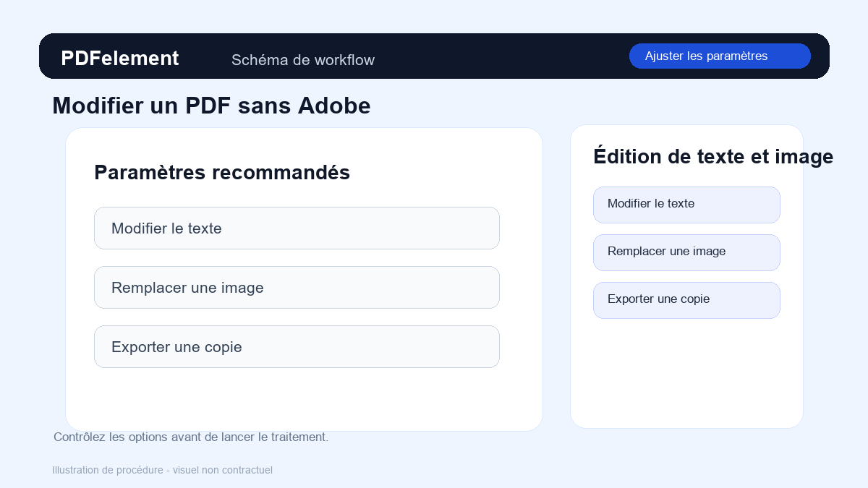
Task: Choose Exporter une copie in Paramètres recommandés
Action: [297, 347]
